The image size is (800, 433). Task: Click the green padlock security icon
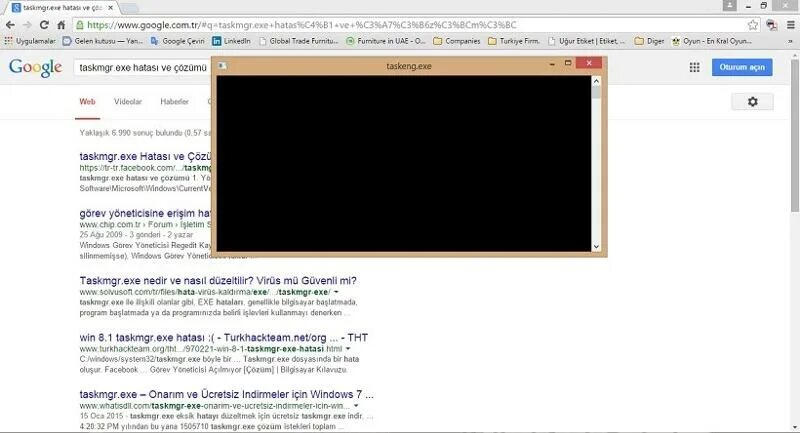point(80,25)
